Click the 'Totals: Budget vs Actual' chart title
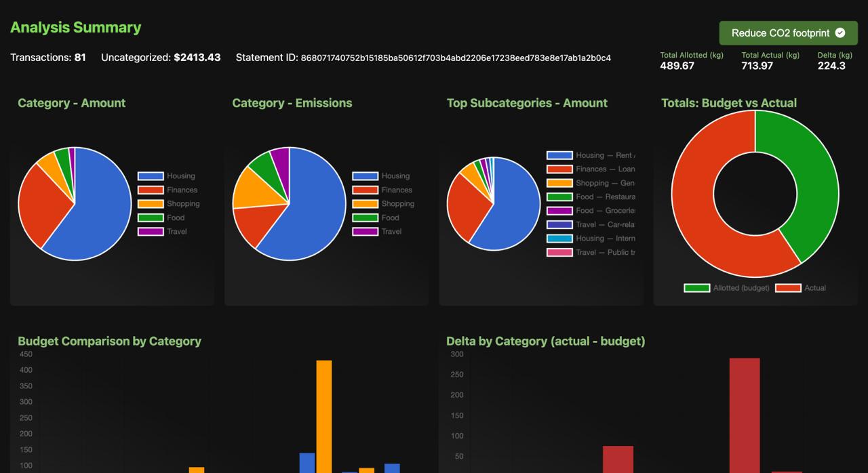 coord(729,103)
